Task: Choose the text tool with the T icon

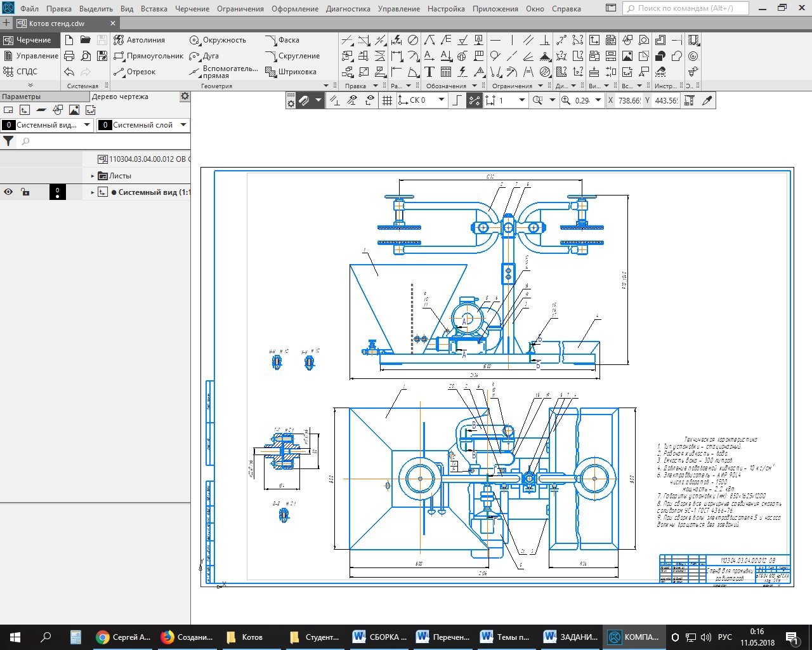Action: (x=429, y=72)
